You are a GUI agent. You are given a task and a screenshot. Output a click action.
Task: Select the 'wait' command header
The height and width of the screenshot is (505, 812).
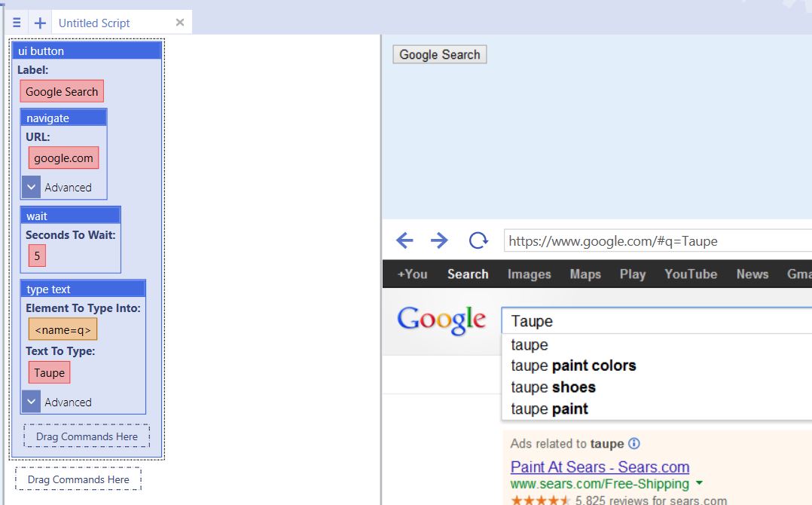71,216
